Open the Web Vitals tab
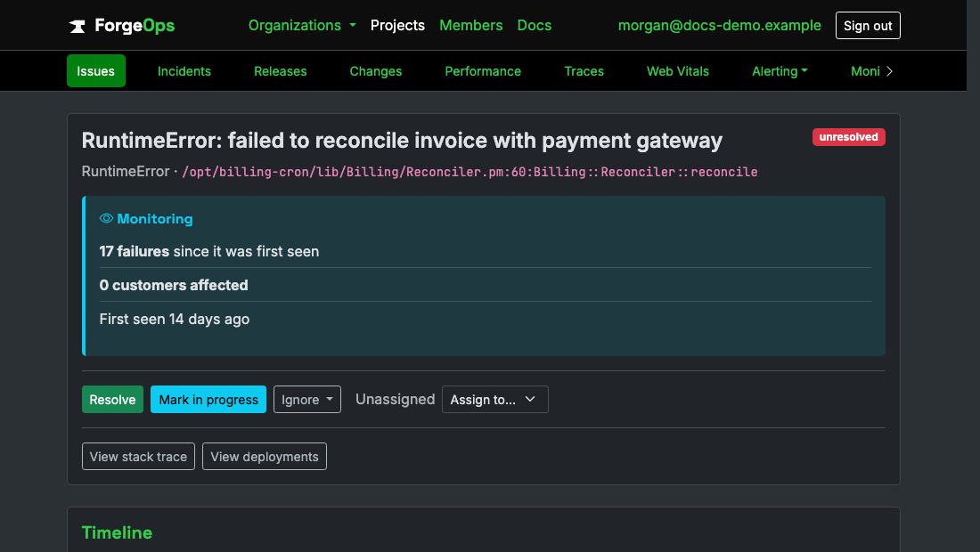This screenshot has width=980, height=552. pos(677,71)
